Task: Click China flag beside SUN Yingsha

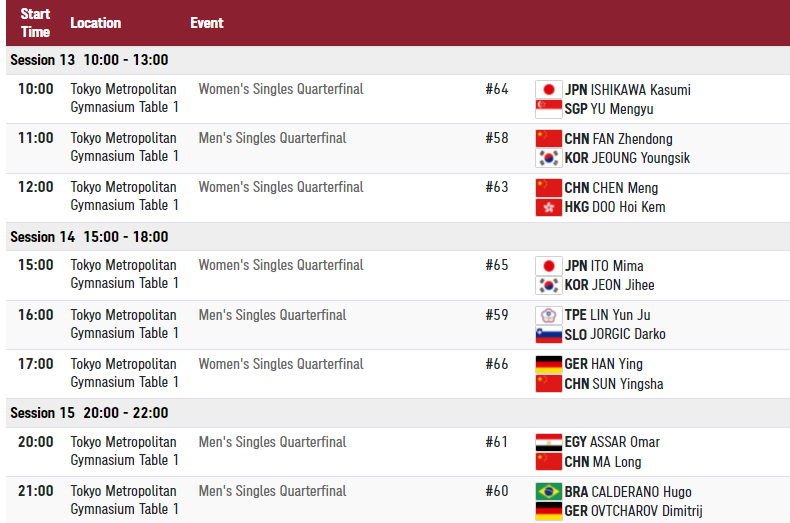Action: point(548,384)
